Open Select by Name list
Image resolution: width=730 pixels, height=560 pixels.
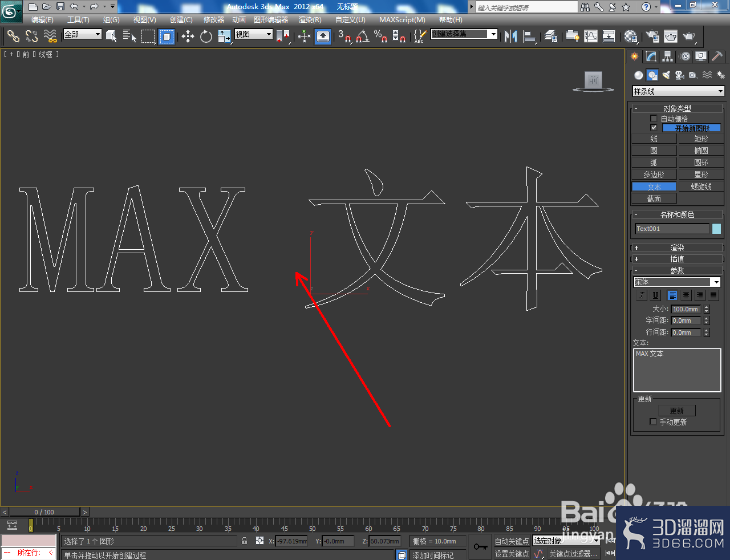[129, 36]
